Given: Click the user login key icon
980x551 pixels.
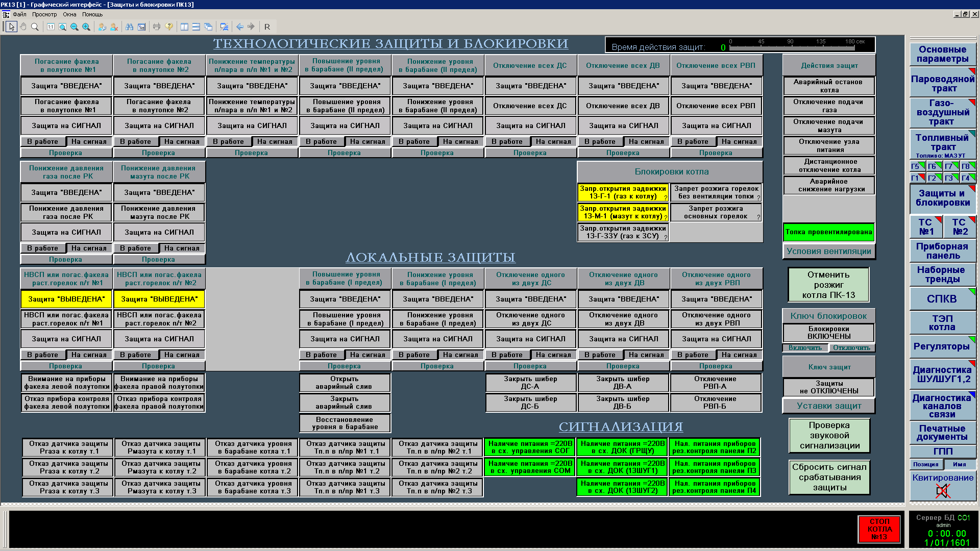Looking at the screenshot, I should (102, 27).
